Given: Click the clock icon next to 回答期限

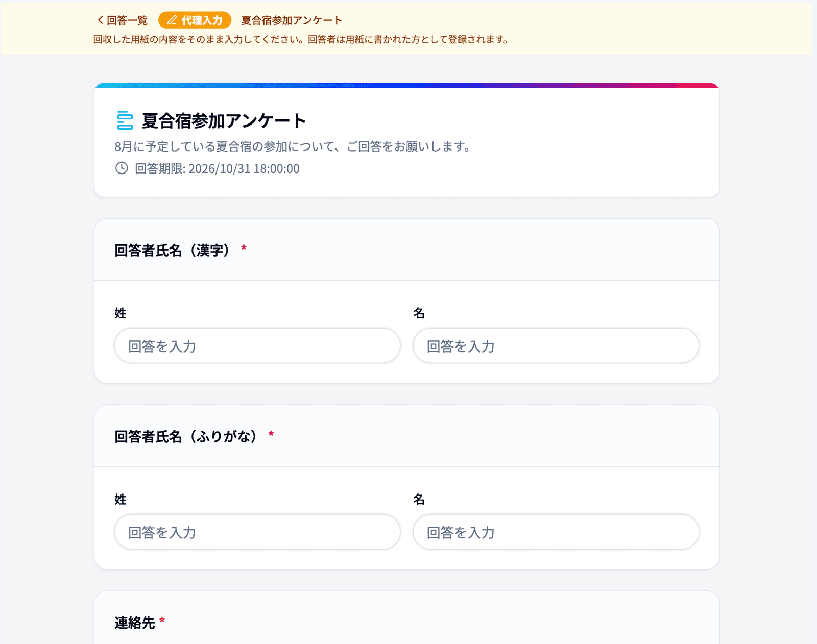Looking at the screenshot, I should [x=122, y=168].
